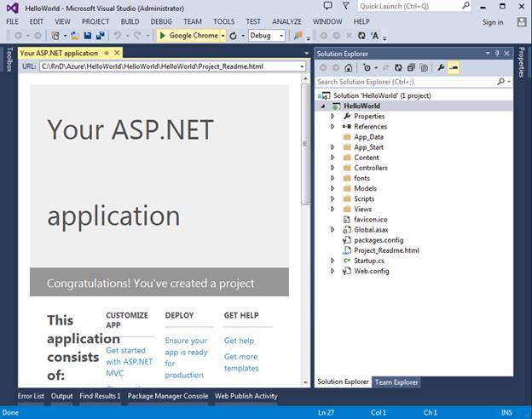
Task: Select Web.config file in Solution Explorer
Action: [372, 271]
